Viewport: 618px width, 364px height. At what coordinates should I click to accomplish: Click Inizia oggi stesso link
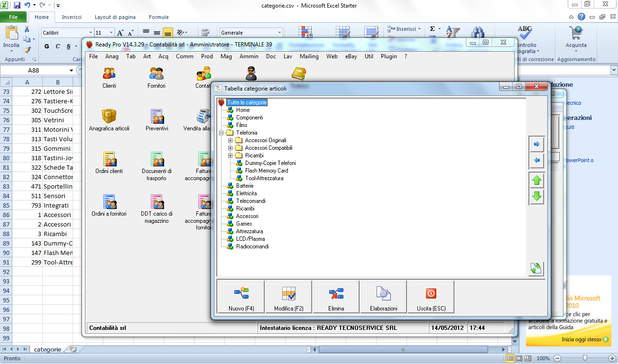(585, 339)
